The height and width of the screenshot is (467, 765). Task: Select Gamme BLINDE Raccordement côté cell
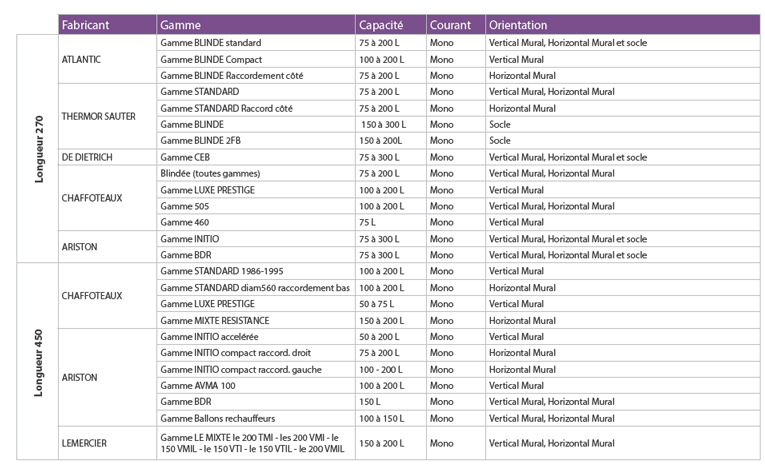pyautogui.click(x=256, y=76)
